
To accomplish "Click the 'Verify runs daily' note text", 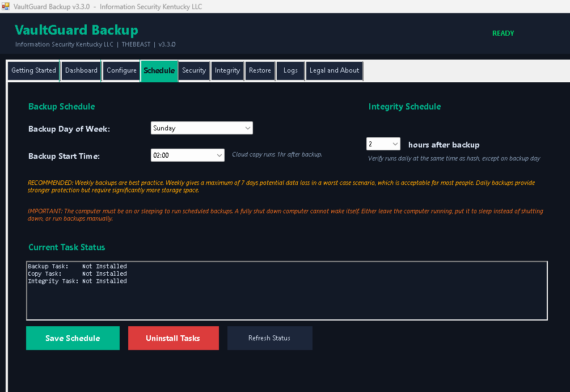I will (x=454, y=158).
